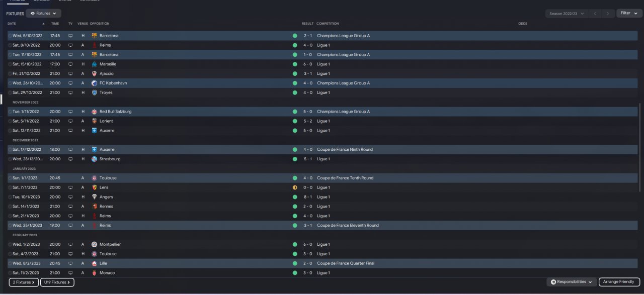Image resolution: width=644 pixels, height=295 pixels.
Task: Open the U19 Fixtures link
Action: pos(57,282)
